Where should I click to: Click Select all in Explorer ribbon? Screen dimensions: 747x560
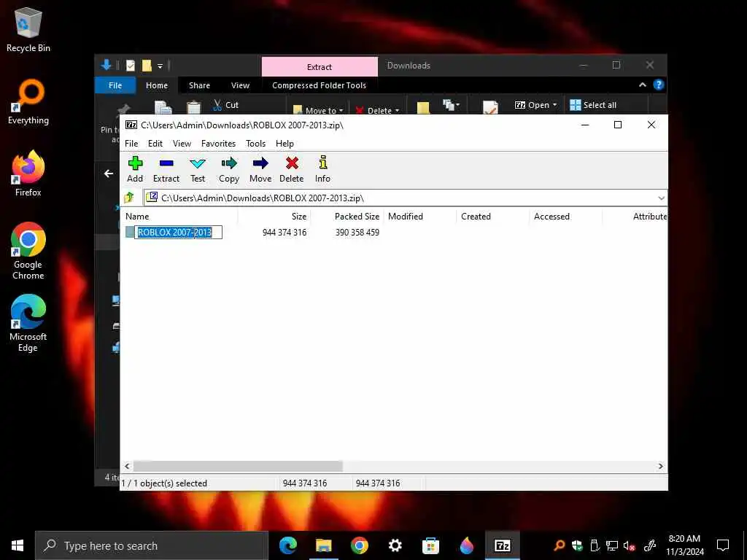pos(593,105)
